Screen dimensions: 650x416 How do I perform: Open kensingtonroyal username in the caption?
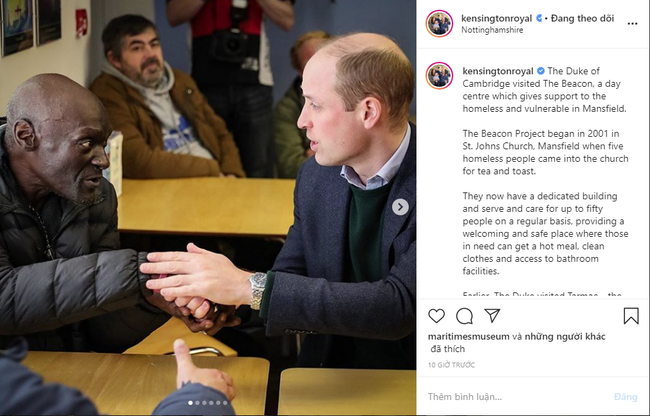(498, 71)
